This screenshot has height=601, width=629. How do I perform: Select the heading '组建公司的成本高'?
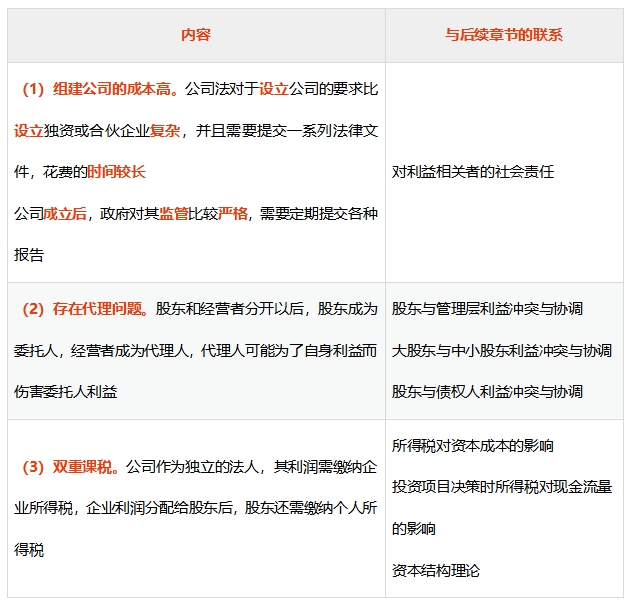tap(112, 89)
